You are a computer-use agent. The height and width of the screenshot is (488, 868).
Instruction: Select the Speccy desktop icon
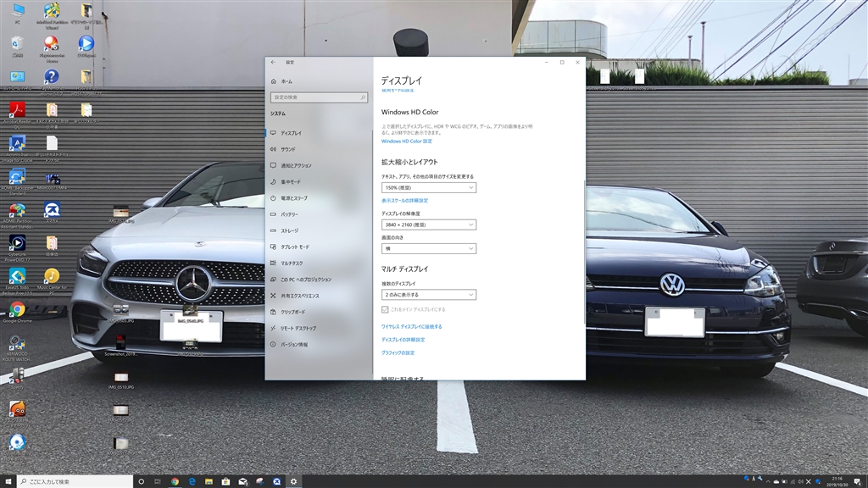pos(17,379)
